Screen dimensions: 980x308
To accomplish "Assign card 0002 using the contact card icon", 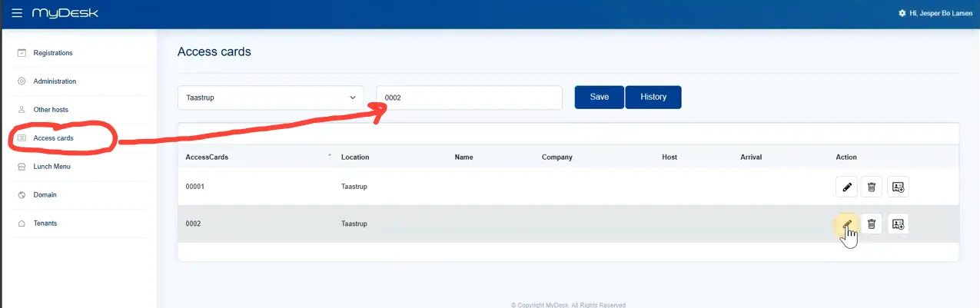I will pyautogui.click(x=898, y=224).
